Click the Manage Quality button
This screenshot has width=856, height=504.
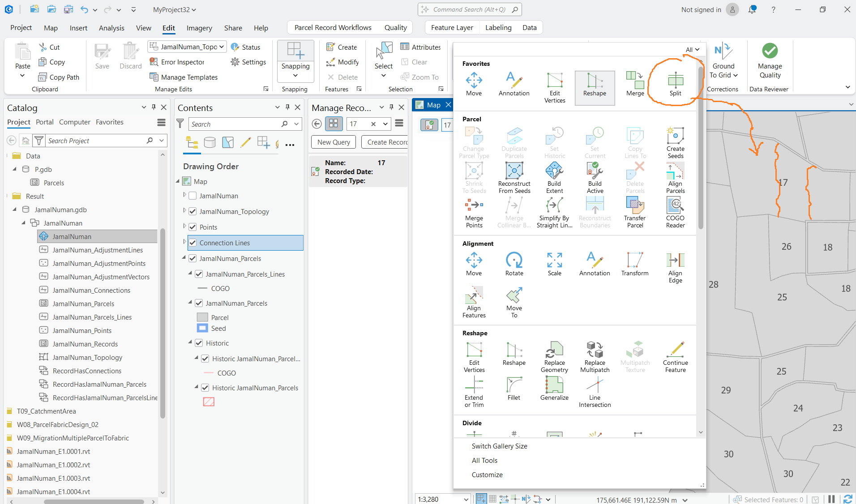tap(770, 61)
